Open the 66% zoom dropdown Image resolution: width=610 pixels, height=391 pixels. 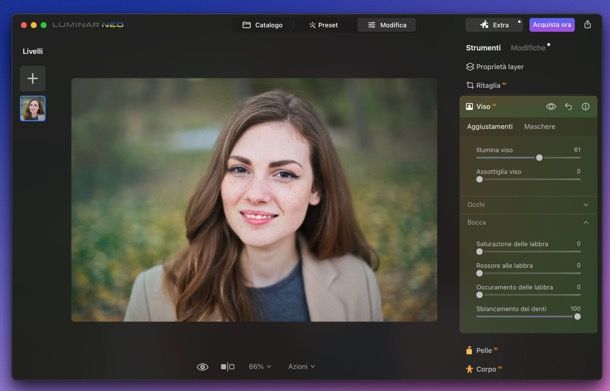point(259,366)
